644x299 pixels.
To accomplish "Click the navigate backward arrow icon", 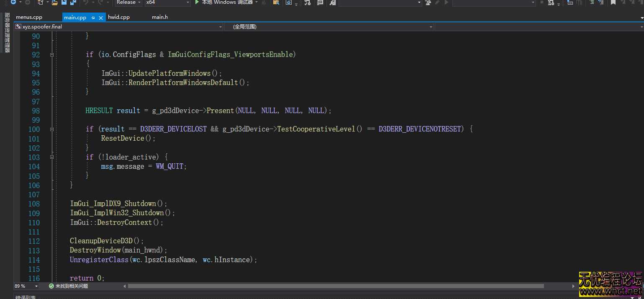I will point(13,3).
